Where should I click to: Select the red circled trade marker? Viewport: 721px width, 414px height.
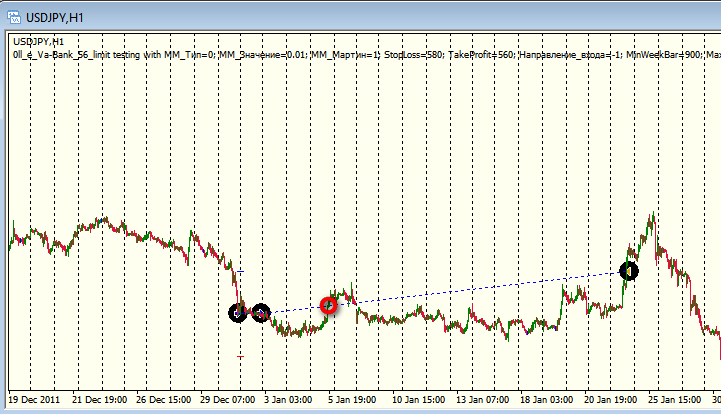(328, 305)
